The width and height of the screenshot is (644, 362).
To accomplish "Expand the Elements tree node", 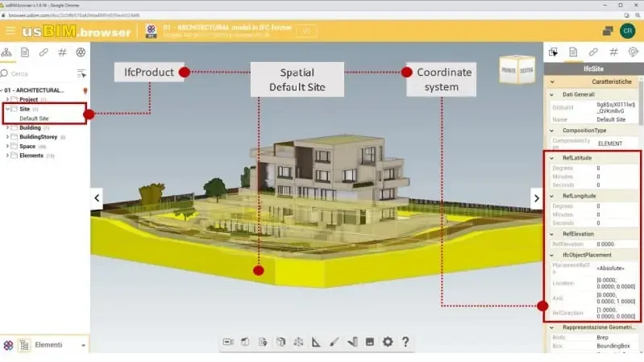I will (x=7, y=156).
